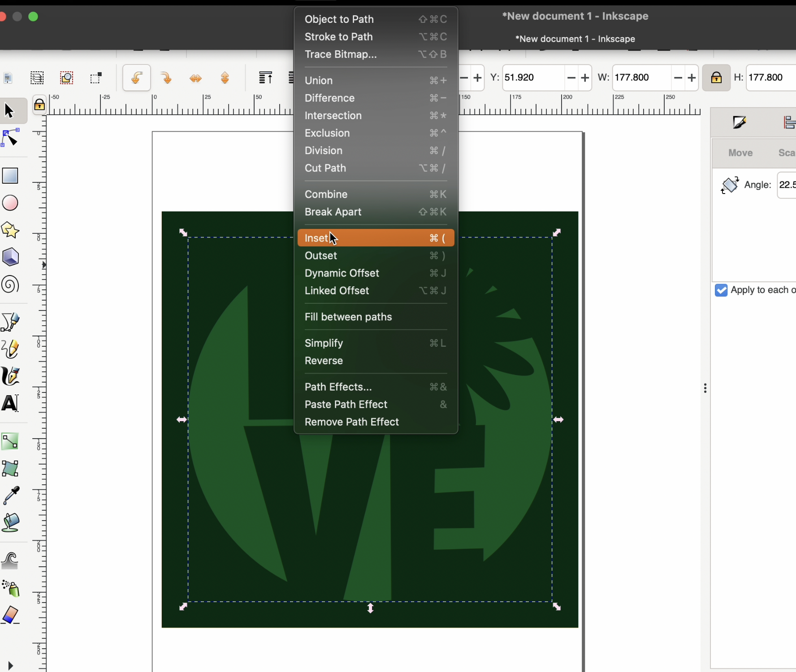This screenshot has width=796, height=672.
Task: Flip the selection horizontally in the toolbar
Action: [x=196, y=78]
